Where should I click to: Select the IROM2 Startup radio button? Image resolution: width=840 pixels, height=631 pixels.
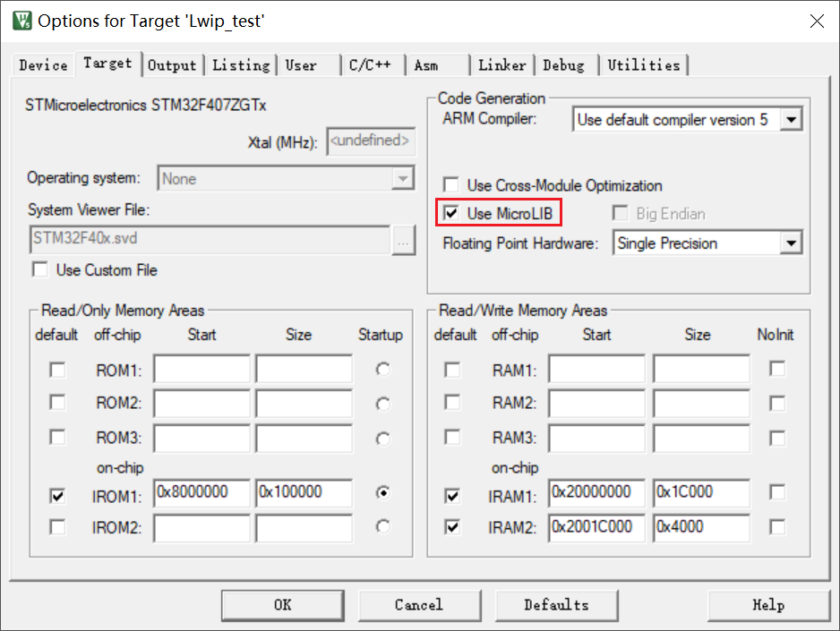[x=383, y=527]
